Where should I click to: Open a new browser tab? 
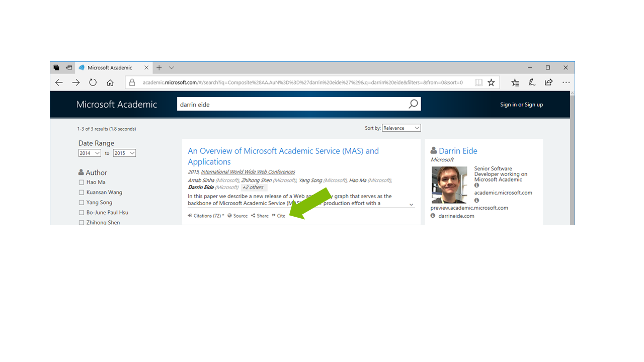159,67
